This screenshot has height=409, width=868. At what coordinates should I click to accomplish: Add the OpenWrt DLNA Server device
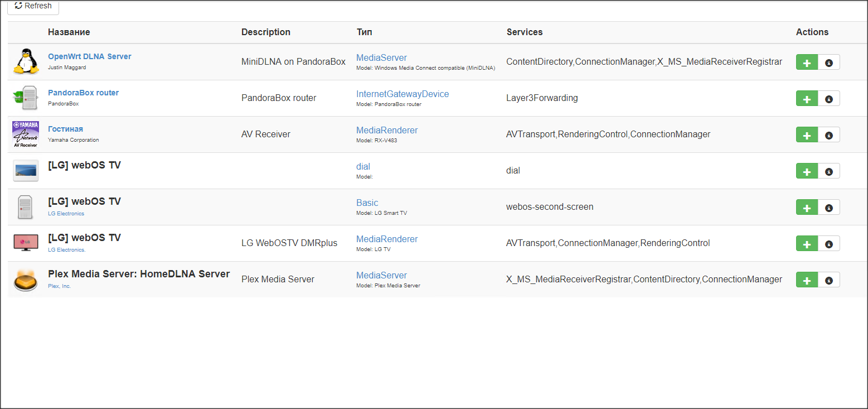807,62
